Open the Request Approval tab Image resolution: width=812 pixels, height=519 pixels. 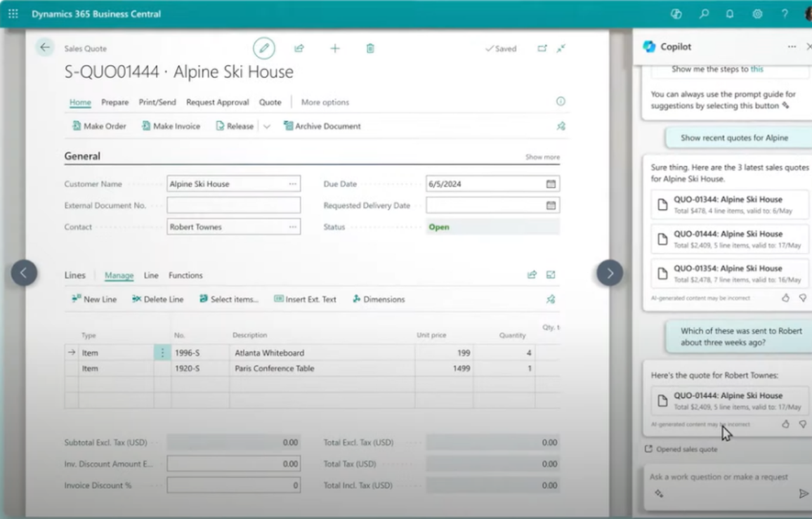pyautogui.click(x=218, y=102)
